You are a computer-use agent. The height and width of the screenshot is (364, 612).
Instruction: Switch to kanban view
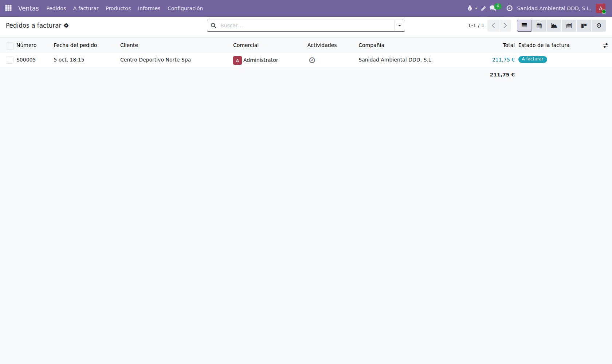pyautogui.click(x=584, y=25)
